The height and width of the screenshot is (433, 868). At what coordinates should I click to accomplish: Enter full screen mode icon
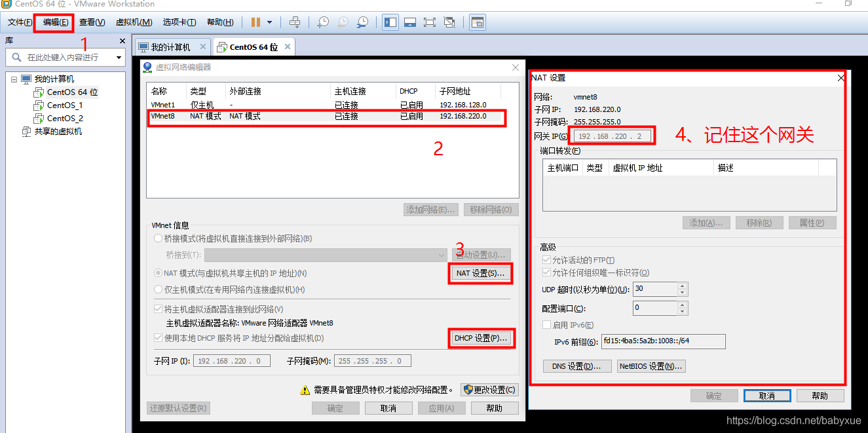click(x=430, y=22)
